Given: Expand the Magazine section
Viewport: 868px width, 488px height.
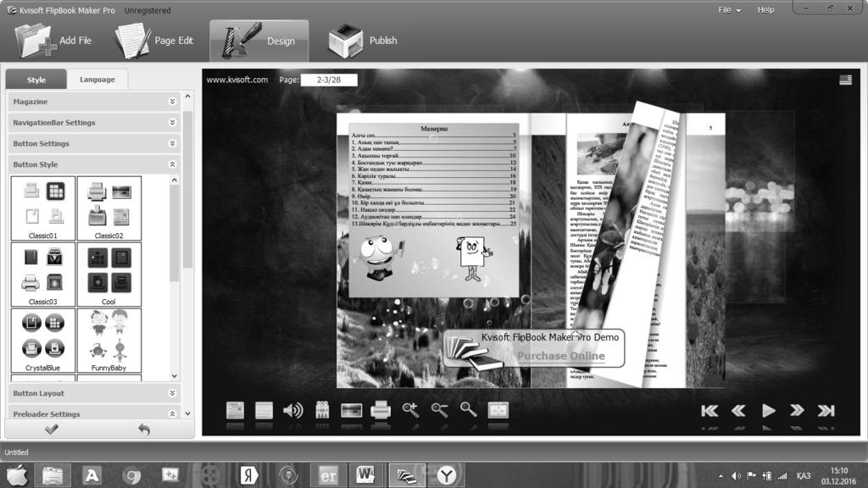Looking at the screenshot, I should click(94, 102).
